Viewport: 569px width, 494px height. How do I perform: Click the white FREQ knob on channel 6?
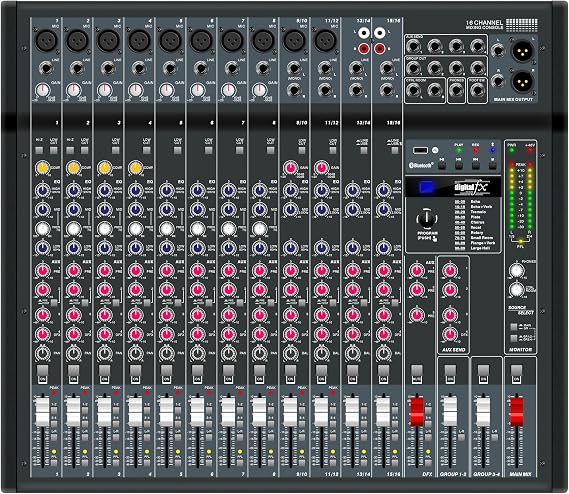click(x=197, y=229)
